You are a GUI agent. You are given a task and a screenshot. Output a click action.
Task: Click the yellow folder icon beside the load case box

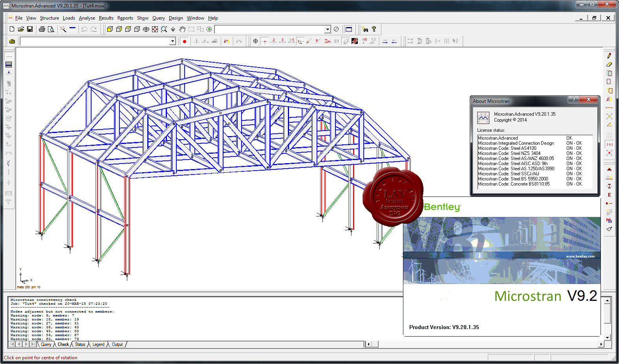point(12,41)
